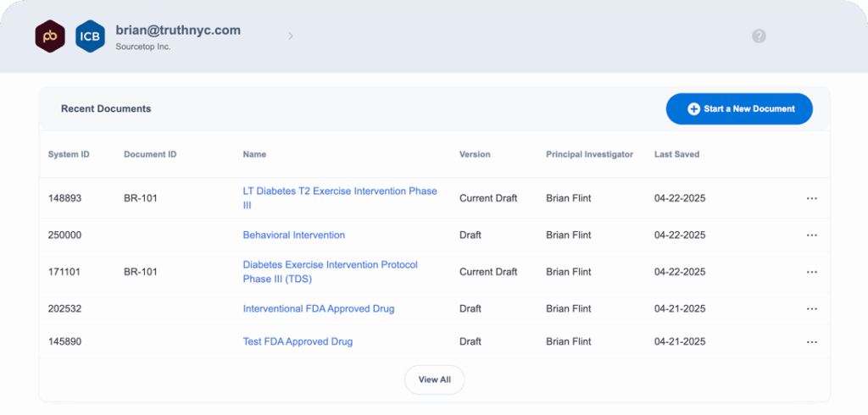This screenshot has width=868, height=415.
Task: Open LT Diabetes T2 Exercise Intervention document
Action: tap(340, 198)
